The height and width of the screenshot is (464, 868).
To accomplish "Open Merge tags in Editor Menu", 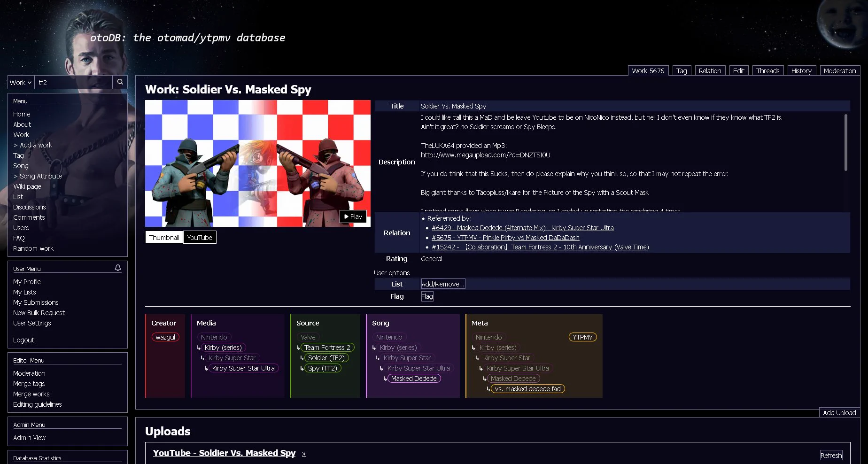I will (x=29, y=384).
